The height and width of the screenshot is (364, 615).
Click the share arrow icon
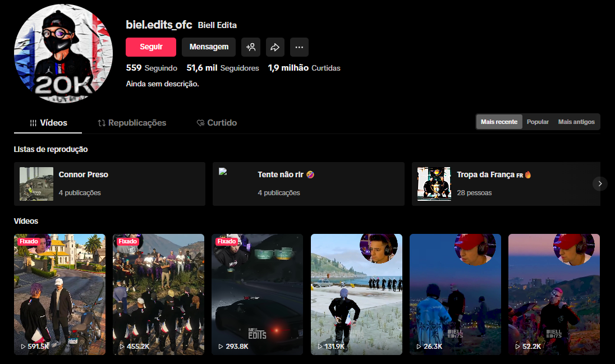tap(275, 47)
